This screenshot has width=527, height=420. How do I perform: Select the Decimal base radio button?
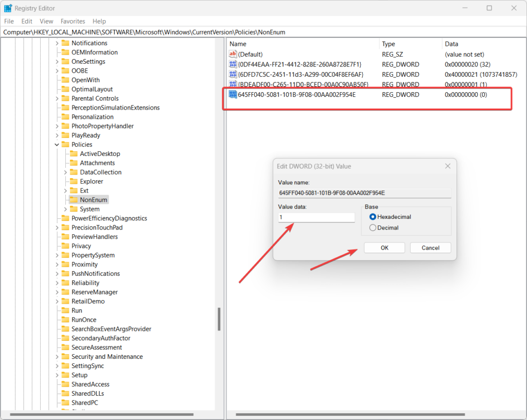(x=373, y=227)
